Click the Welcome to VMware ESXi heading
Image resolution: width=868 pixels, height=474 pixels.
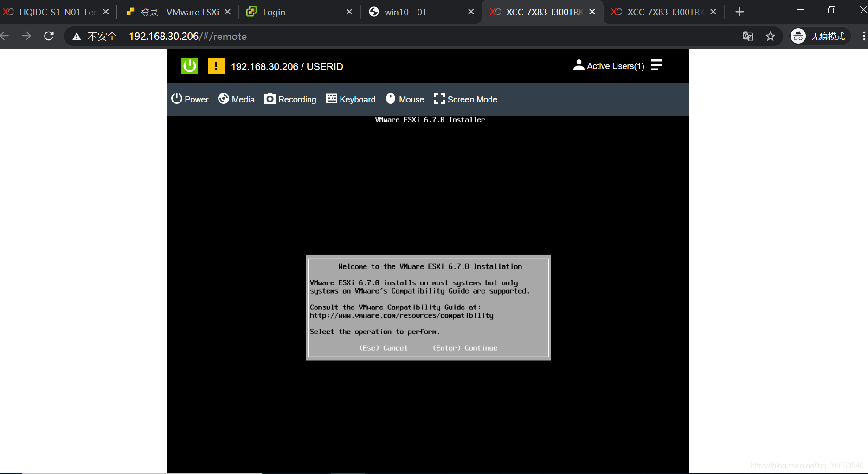click(430, 266)
